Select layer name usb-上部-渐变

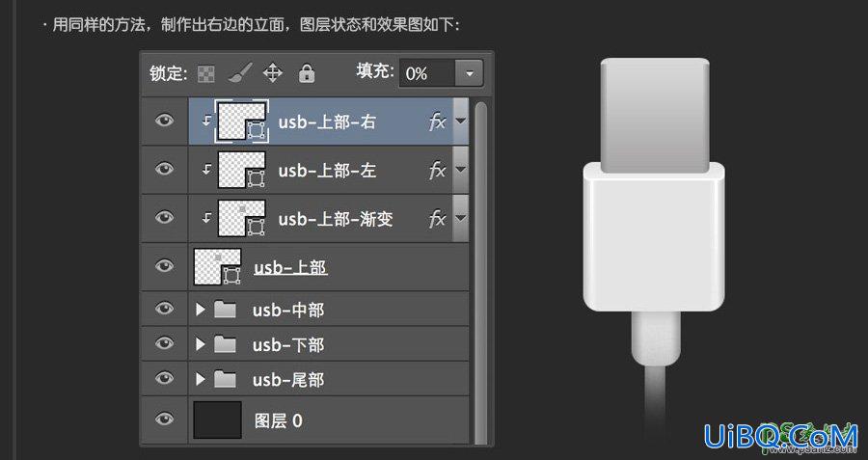(x=336, y=219)
